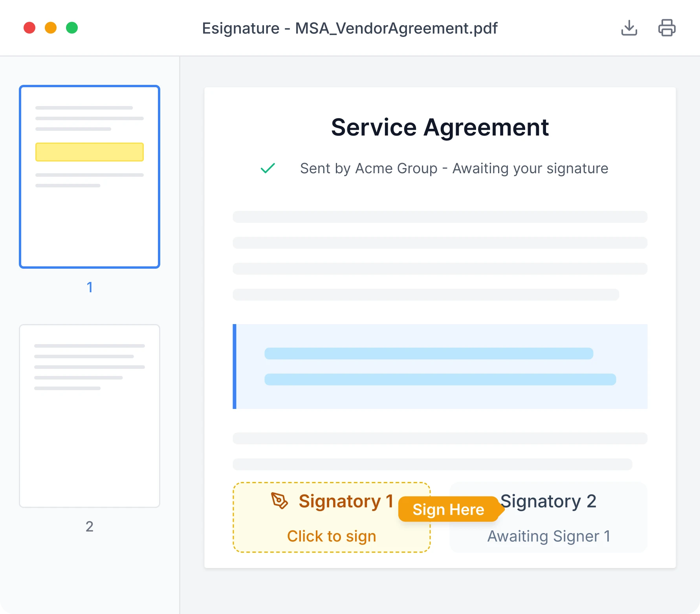700x614 pixels.
Task: Print the document using the printer icon
Action: 667,28
